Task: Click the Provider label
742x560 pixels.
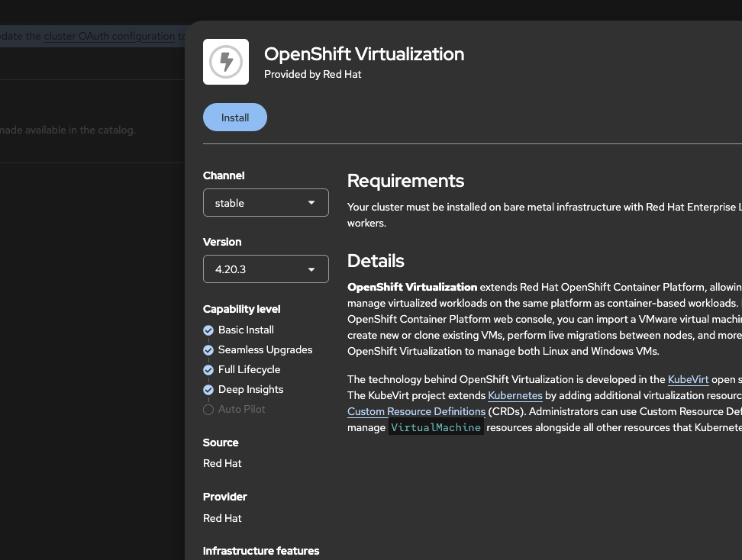Action: point(224,497)
